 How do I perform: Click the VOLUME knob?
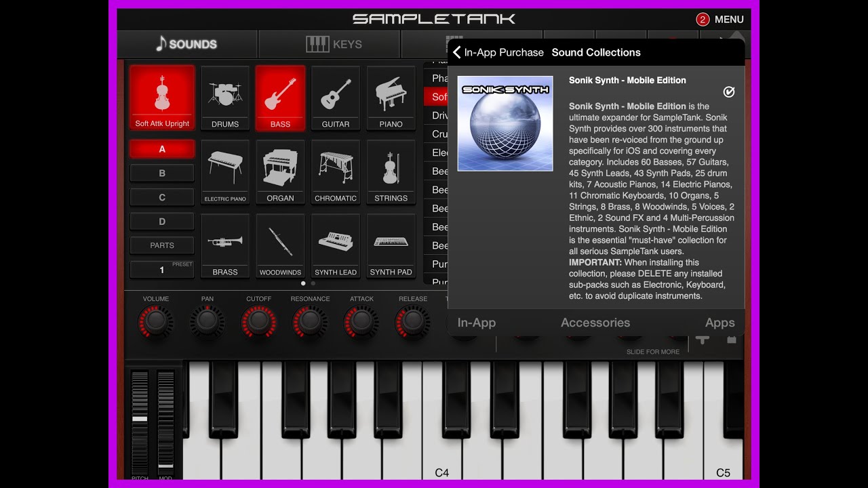point(155,321)
